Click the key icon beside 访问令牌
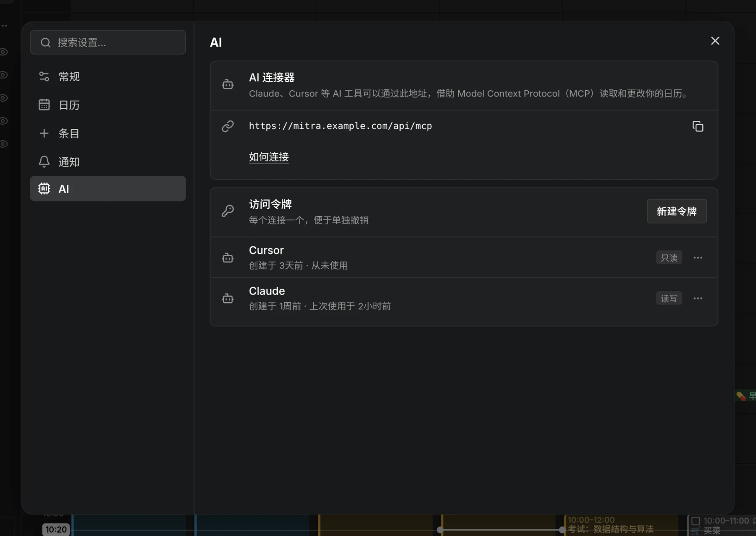Screen dimensions: 756x536 click(228, 211)
